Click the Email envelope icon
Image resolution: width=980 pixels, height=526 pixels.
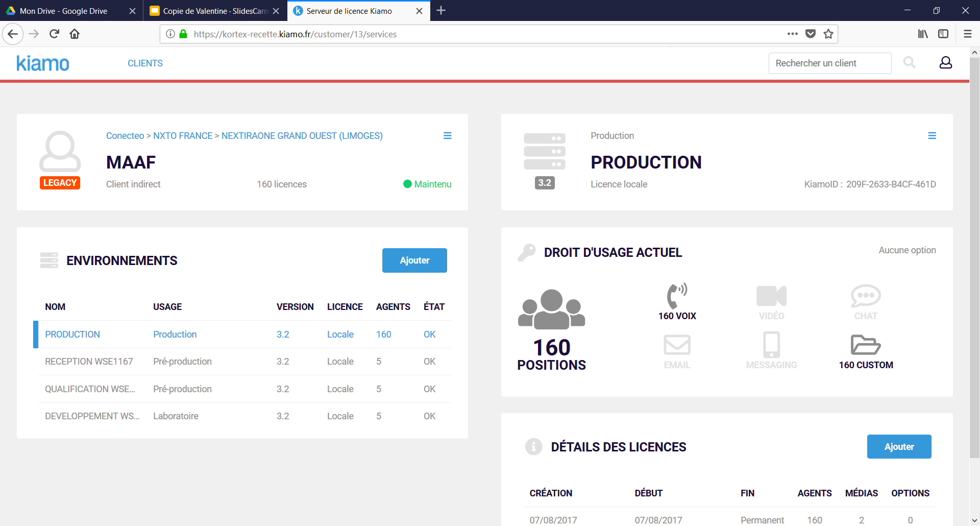click(677, 345)
